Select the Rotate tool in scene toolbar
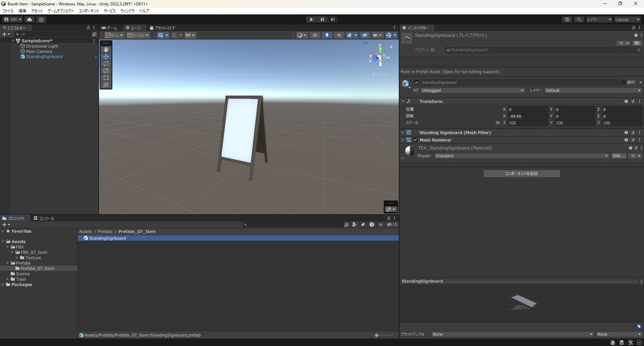644x346 pixels. [x=106, y=64]
